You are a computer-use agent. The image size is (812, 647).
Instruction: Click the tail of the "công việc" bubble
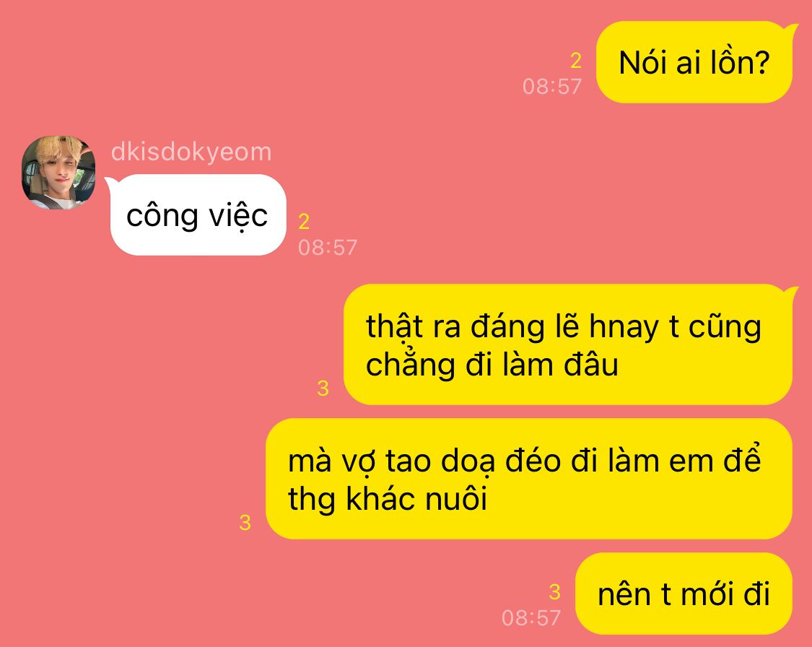tap(111, 183)
